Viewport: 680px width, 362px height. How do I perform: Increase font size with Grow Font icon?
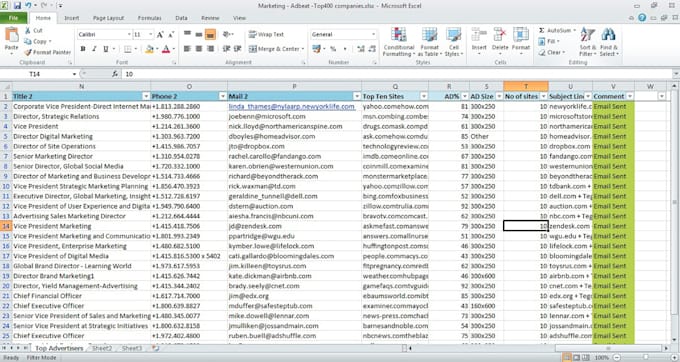pos(160,34)
